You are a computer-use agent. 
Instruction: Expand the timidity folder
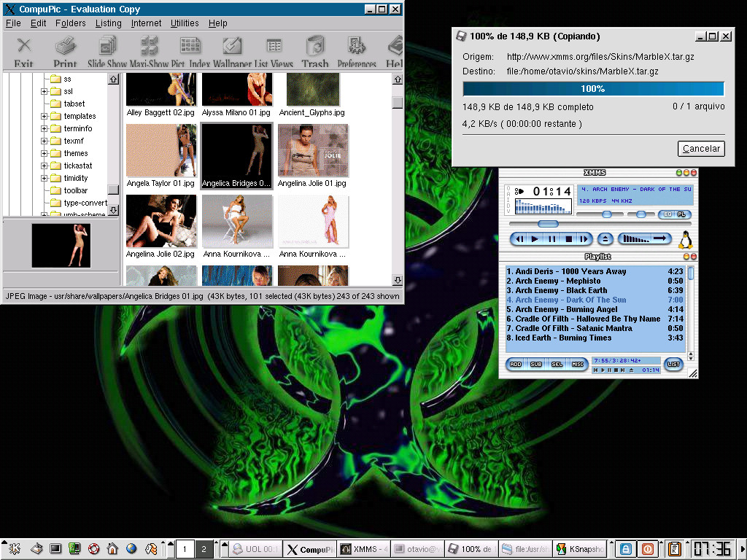(x=44, y=178)
